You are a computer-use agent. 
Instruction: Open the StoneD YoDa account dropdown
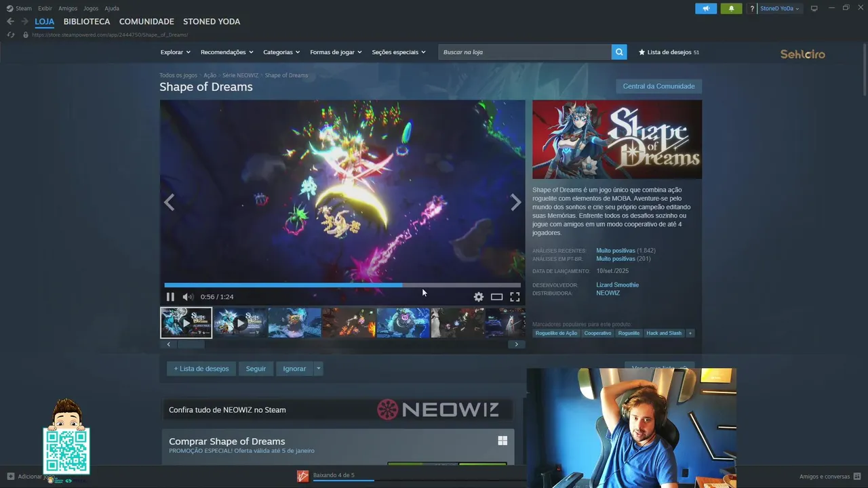780,9
